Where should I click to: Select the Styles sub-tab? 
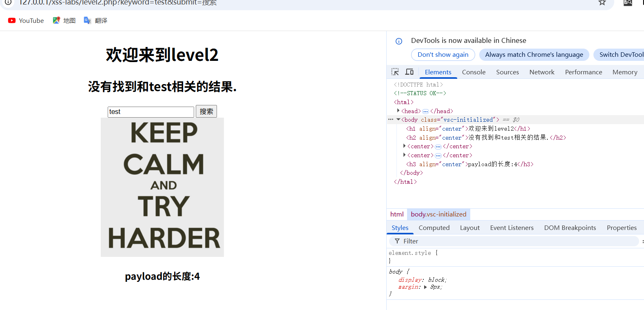click(400, 228)
